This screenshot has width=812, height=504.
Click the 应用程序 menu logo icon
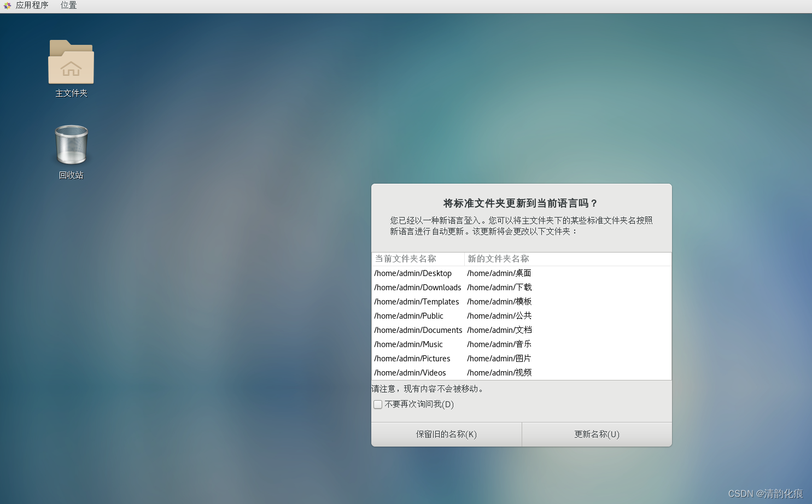point(7,5)
